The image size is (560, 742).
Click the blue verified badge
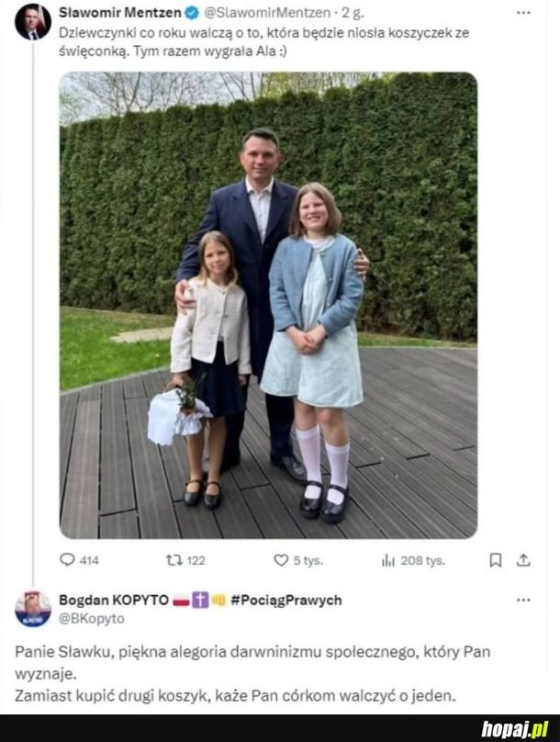coord(192,13)
